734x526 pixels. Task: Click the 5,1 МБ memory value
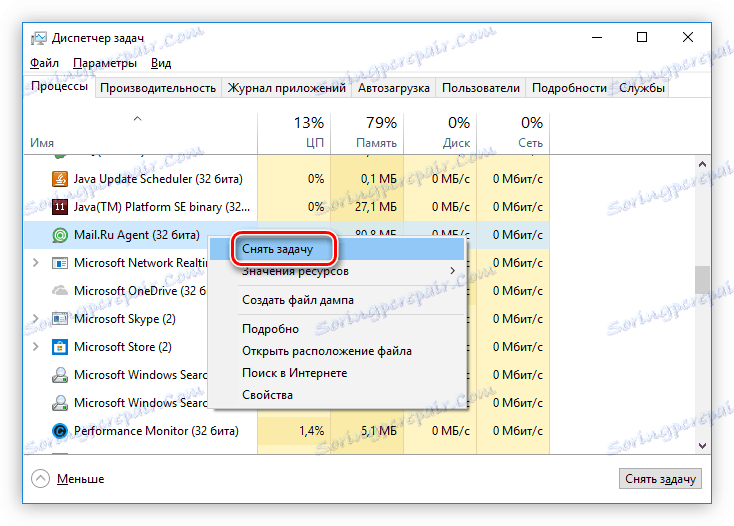[x=379, y=431]
